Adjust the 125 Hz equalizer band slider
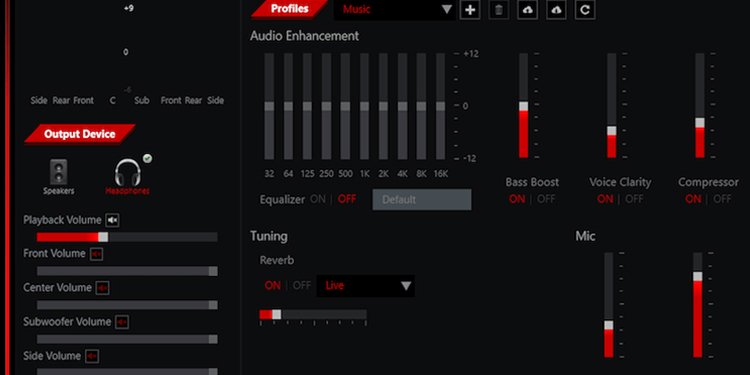This screenshot has height=375, width=750. (x=307, y=106)
